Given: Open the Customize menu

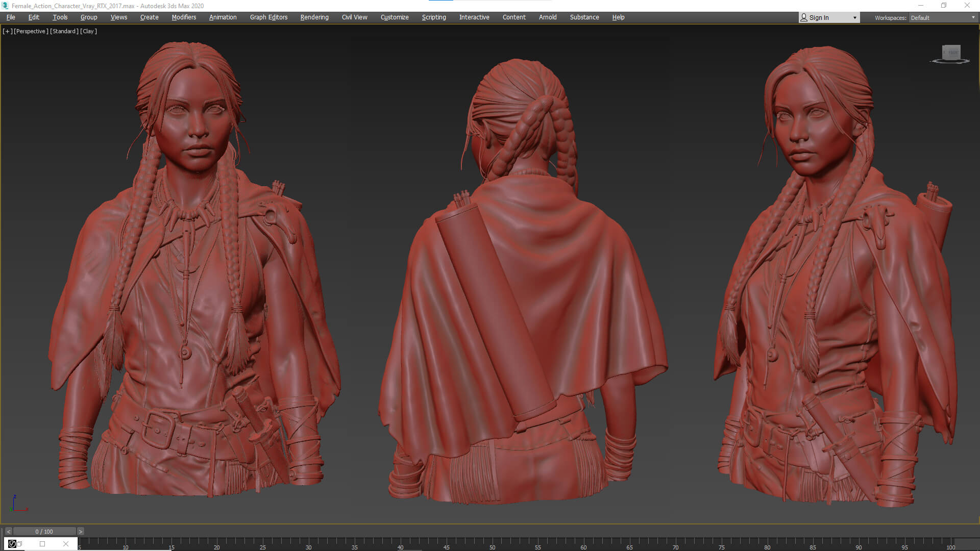Looking at the screenshot, I should click(395, 17).
